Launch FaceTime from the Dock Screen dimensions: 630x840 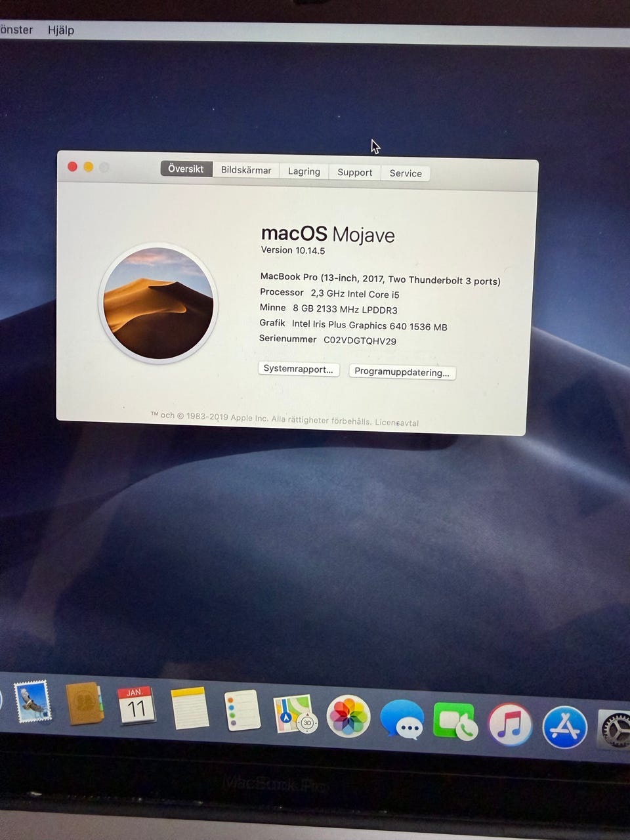click(455, 722)
